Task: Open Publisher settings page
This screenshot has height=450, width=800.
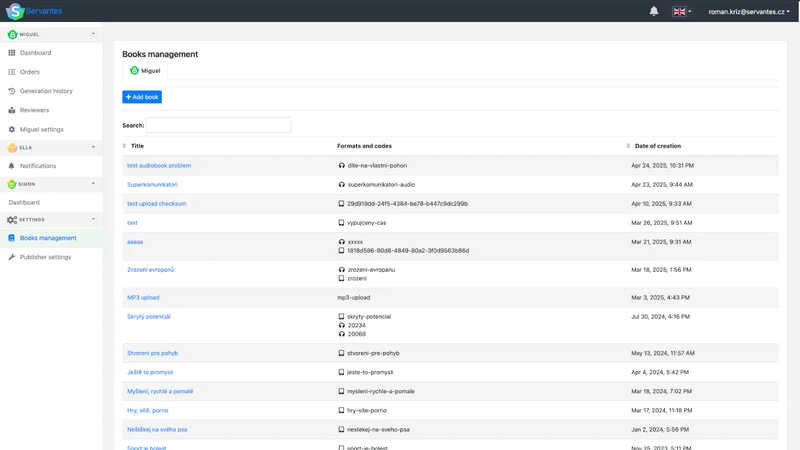Action: click(45, 257)
